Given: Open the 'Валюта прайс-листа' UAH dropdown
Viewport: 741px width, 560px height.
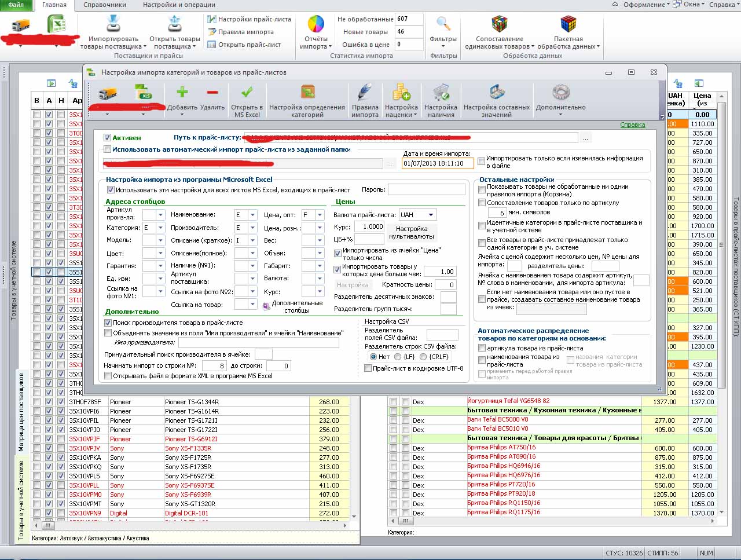Looking at the screenshot, I should 431,215.
